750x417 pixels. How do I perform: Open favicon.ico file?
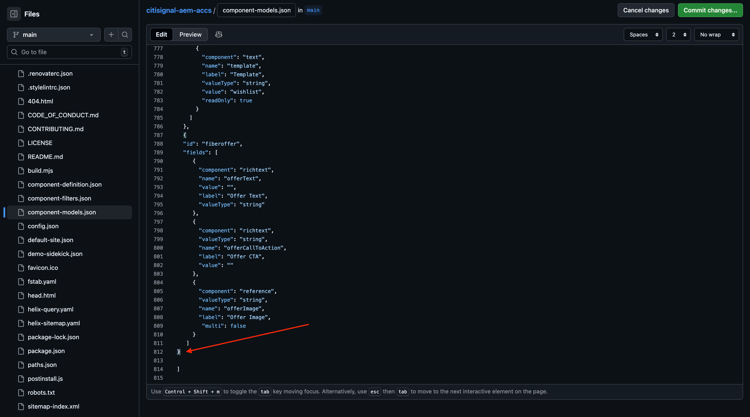coord(43,268)
